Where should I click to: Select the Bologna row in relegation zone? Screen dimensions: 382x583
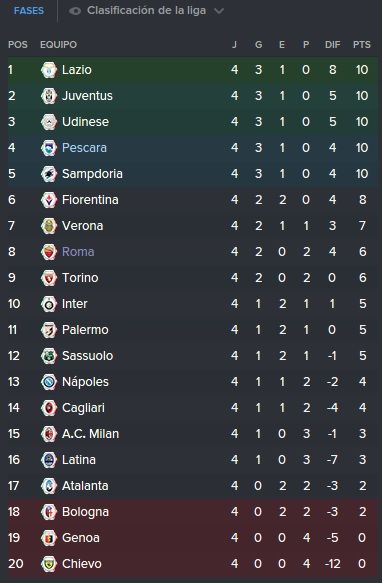tap(193, 512)
